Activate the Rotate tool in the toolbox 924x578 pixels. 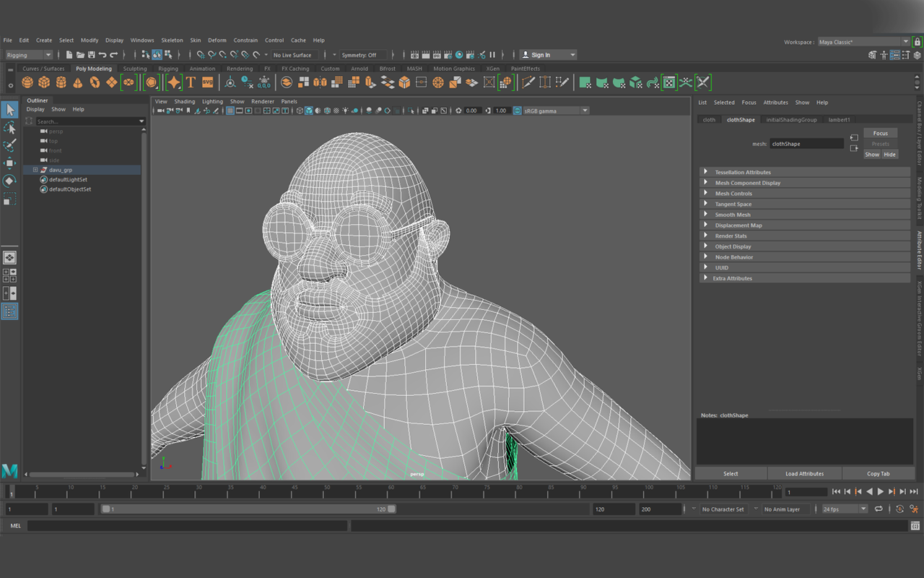(9, 181)
